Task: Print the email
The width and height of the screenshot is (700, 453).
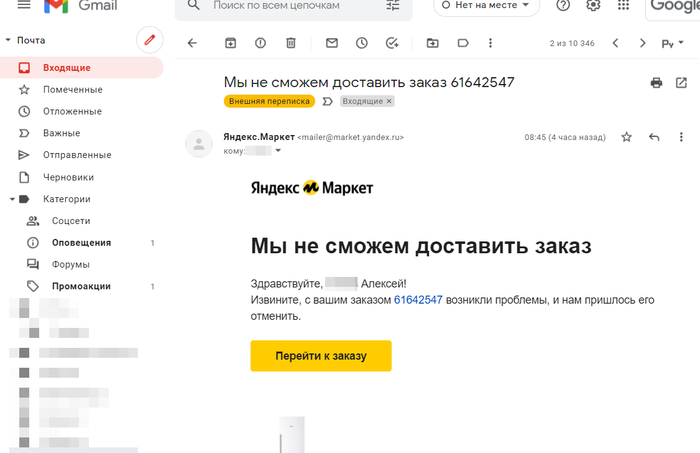Action: pyautogui.click(x=656, y=83)
